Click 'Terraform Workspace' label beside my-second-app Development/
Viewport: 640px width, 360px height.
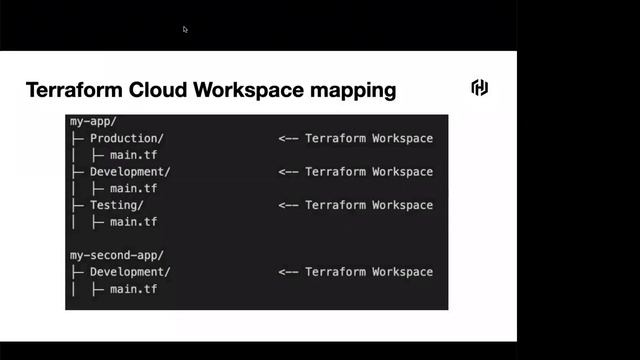pos(369,272)
